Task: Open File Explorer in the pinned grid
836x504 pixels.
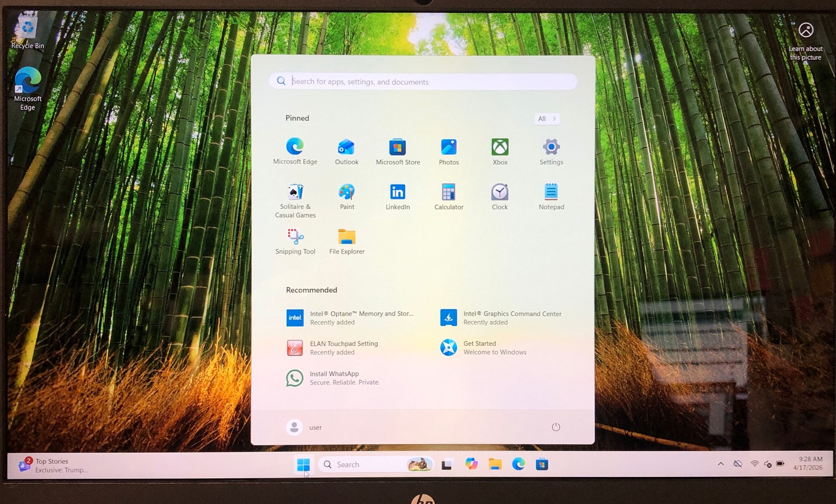Action: [x=346, y=241]
